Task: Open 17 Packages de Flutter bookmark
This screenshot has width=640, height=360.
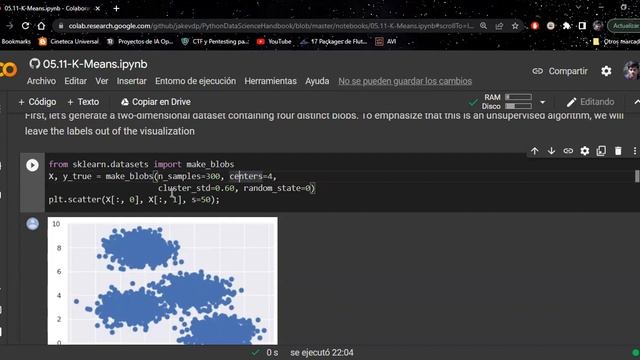Action: [333, 42]
